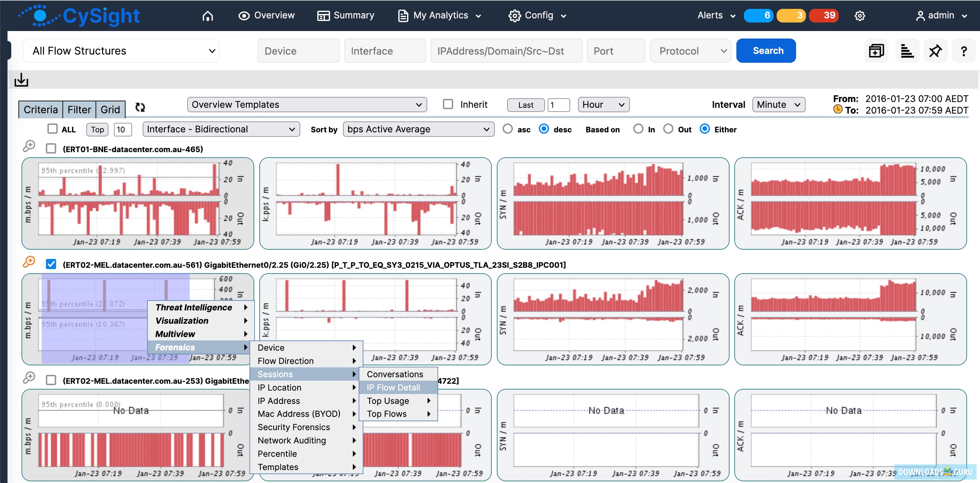Click the pin icon in top-right toolbar
This screenshot has width=980, height=483.
tap(935, 50)
